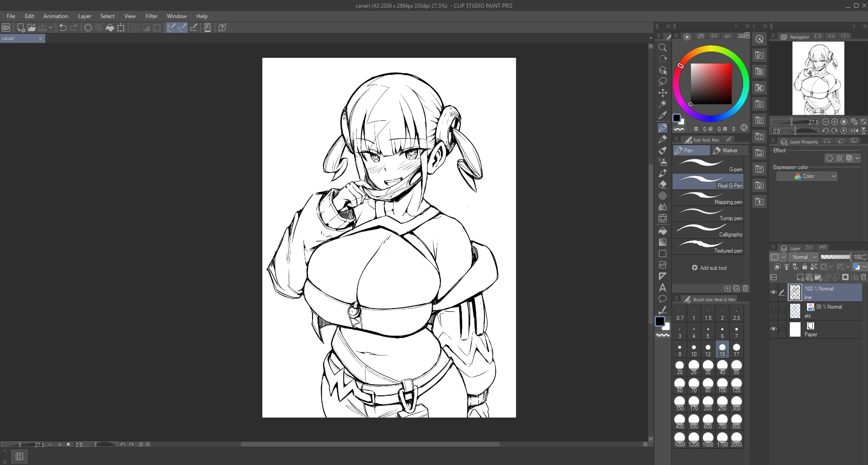
Task: Select the Gradient tool
Action: coord(663,242)
